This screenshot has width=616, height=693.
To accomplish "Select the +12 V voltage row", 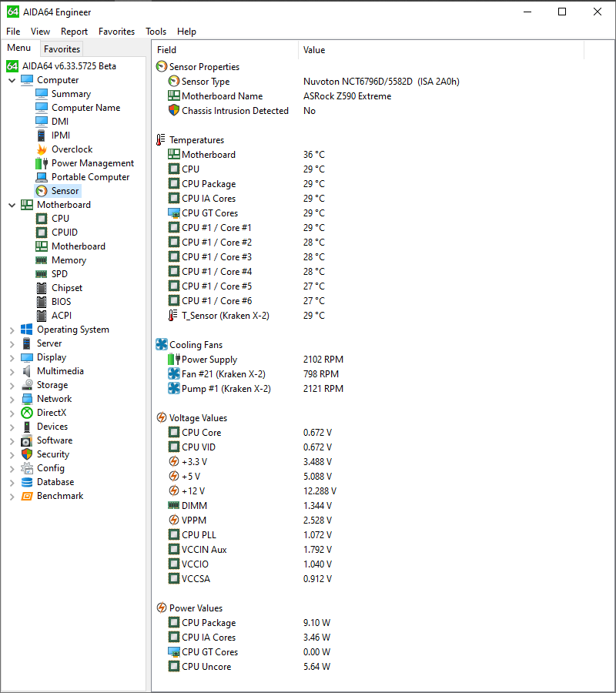I will 383,491.
